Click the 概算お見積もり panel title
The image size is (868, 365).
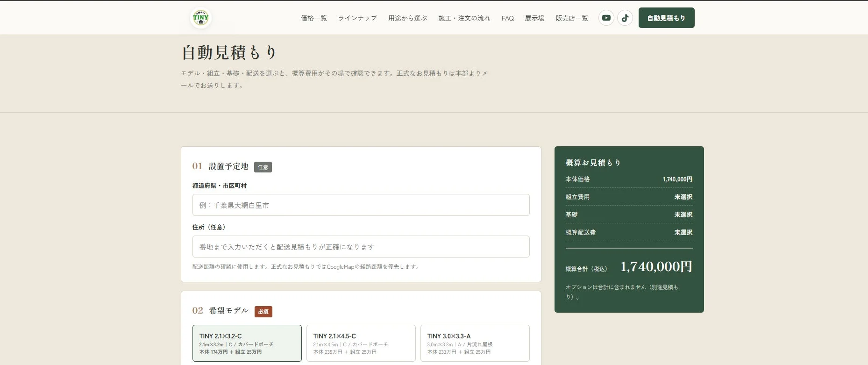pos(593,163)
